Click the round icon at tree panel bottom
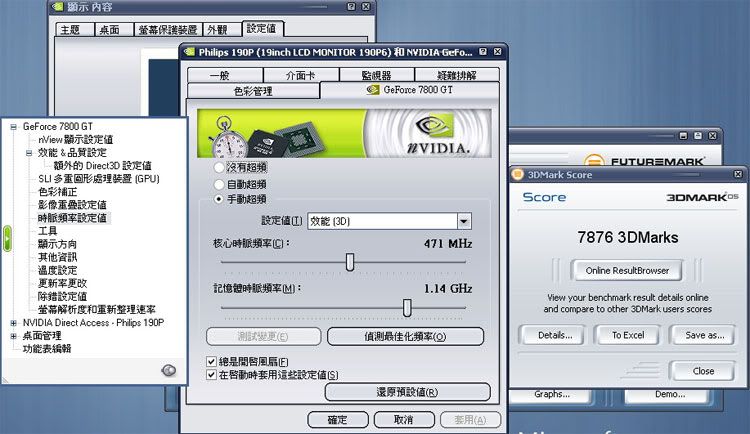 (167, 370)
